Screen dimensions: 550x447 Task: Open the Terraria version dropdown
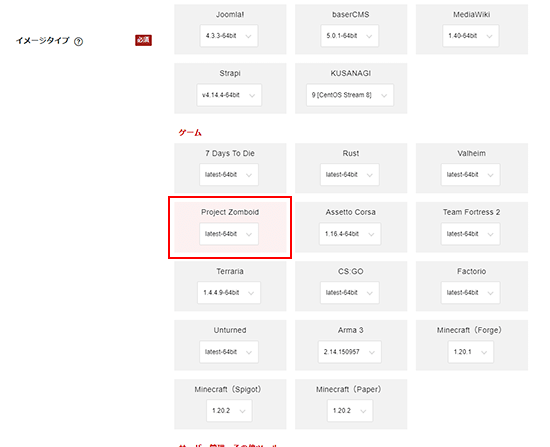(x=229, y=292)
